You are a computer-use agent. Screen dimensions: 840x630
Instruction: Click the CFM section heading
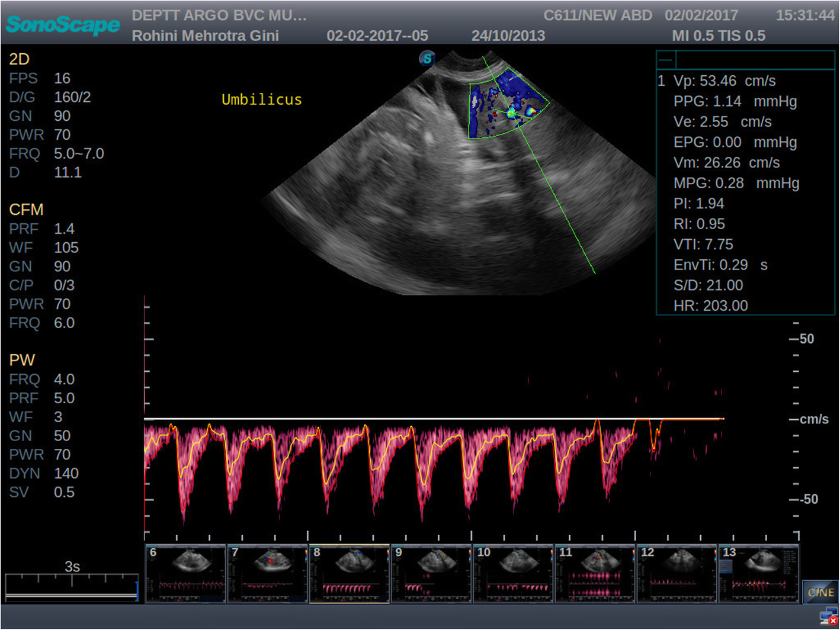(x=26, y=209)
